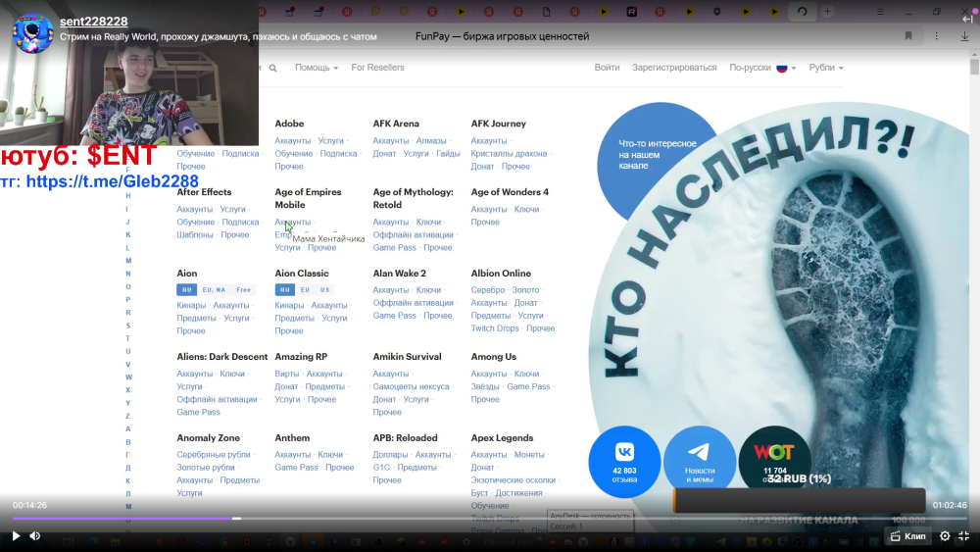Image resolution: width=980 pixels, height=552 pixels.
Task: Open Age of Mythology Офлайн активации link
Action: [x=414, y=234]
